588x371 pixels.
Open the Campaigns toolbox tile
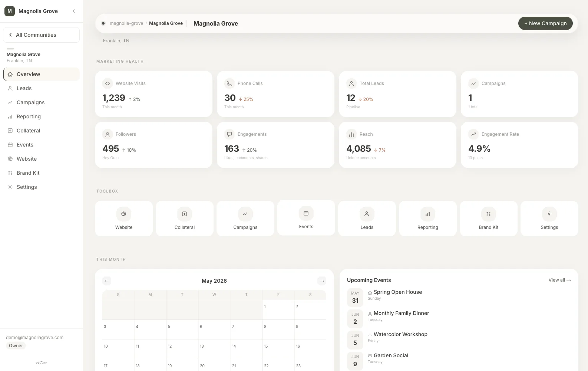point(245,219)
